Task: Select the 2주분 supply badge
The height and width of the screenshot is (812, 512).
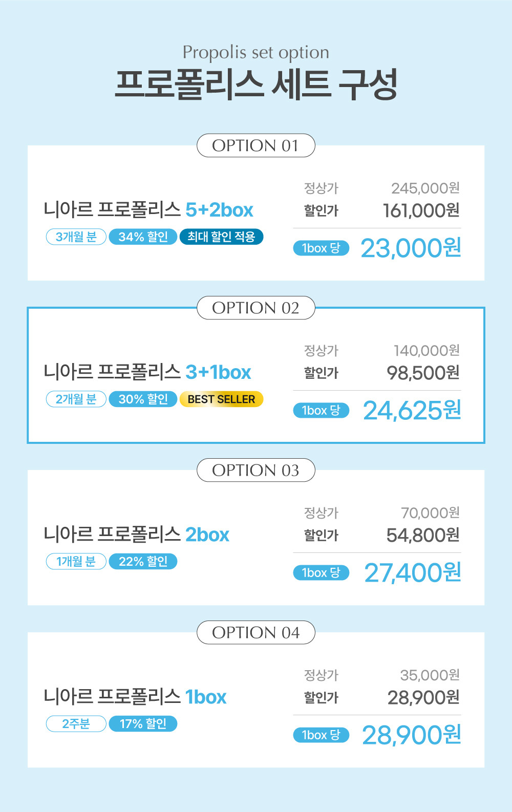Action: coord(76,724)
